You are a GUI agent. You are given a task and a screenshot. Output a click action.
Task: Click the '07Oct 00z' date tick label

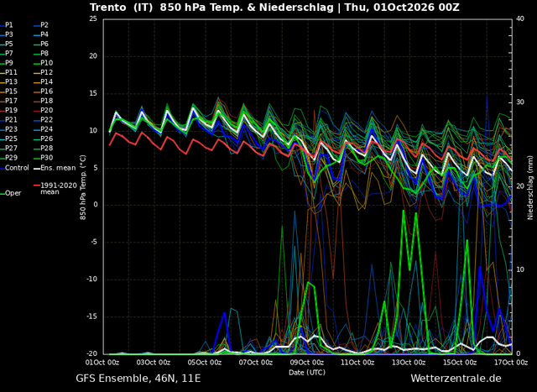pyautogui.click(x=257, y=363)
